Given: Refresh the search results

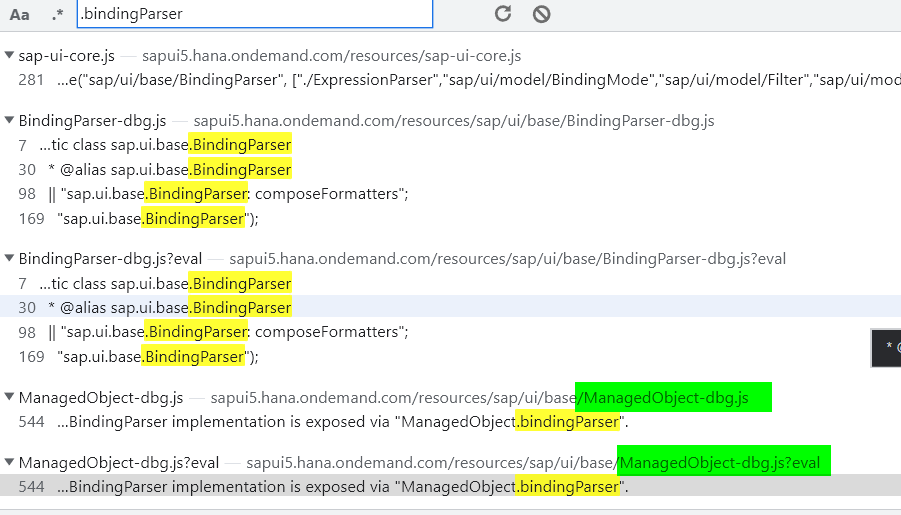Looking at the screenshot, I should click(x=503, y=13).
